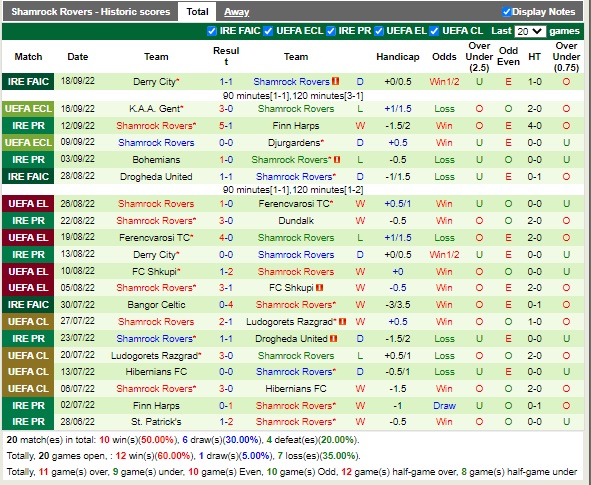
Task: Switch to the Away tab
Action: point(237,12)
